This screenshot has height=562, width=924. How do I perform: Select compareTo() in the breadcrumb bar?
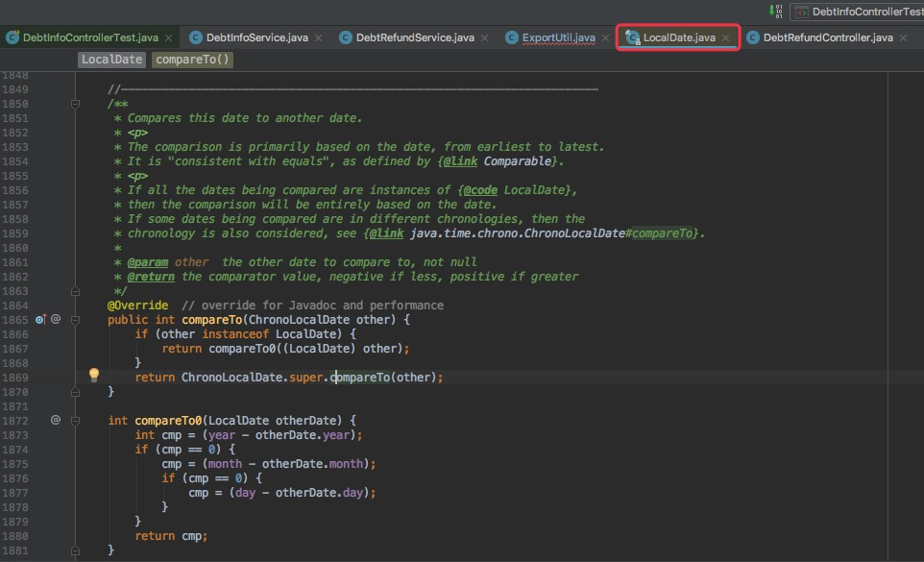[194, 59]
